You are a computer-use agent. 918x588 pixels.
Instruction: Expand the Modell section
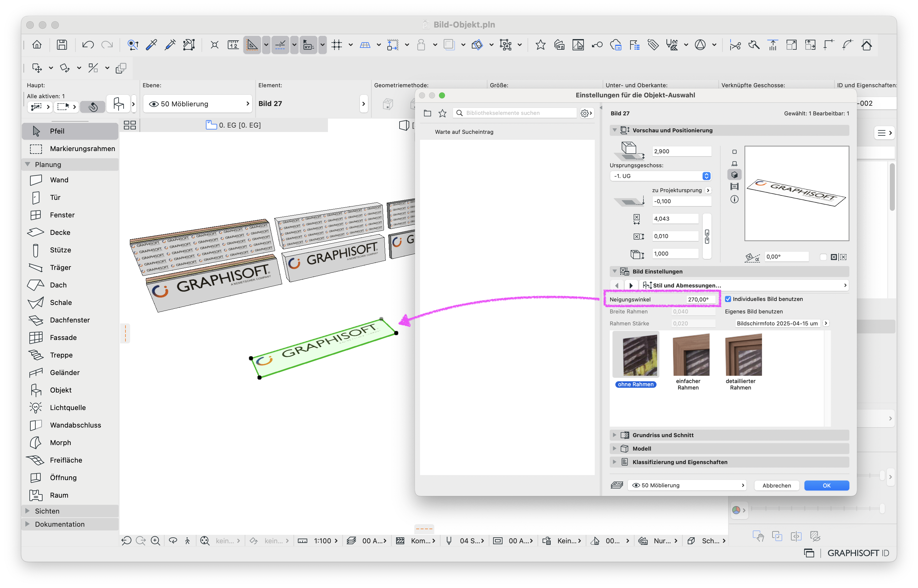tap(615, 449)
